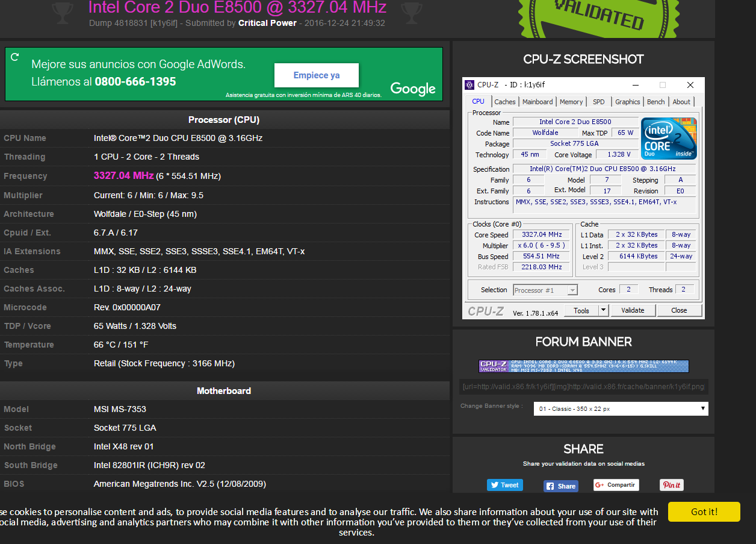Image resolution: width=756 pixels, height=544 pixels.
Task: Click the MSI MS-7353 model value
Action: click(x=120, y=409)
